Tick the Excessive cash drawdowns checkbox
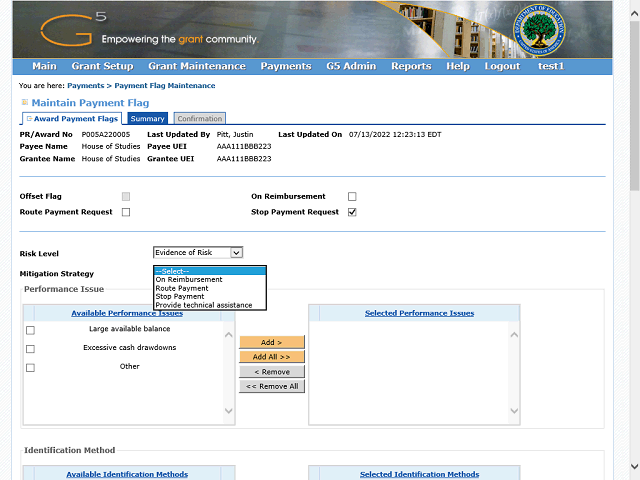 pyautogui.click(x=30, y=349)
